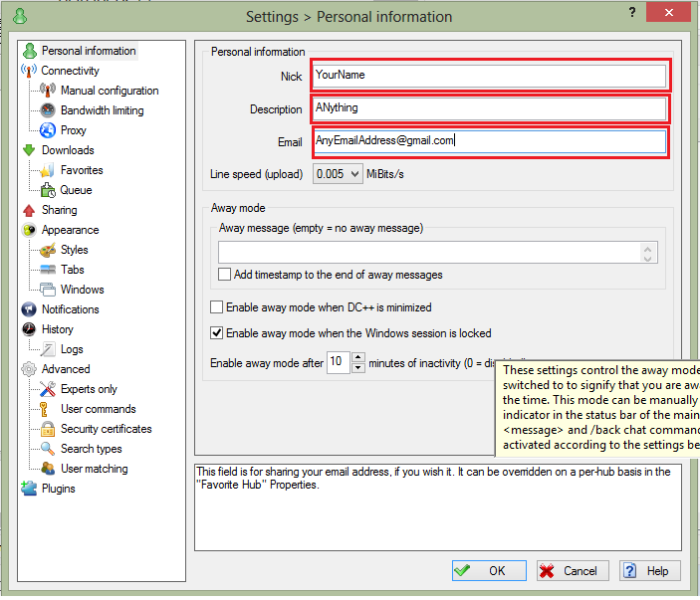
Task: Open the Security certificates page
Action: [x=107, y=429]
